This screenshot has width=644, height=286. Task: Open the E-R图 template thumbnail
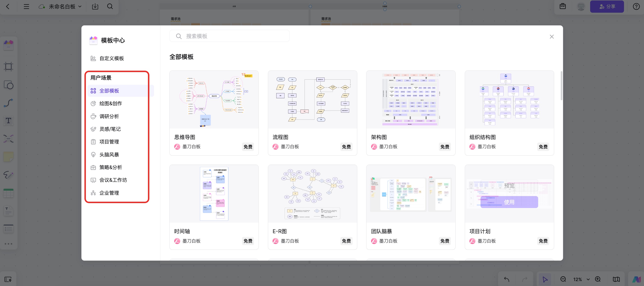coord(312,194)
